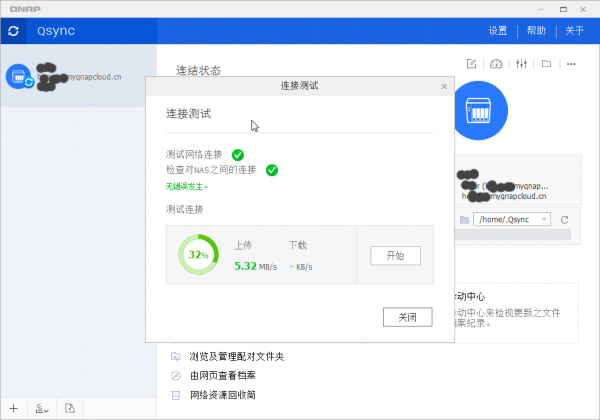Viewport: 600px width, 420px height.
Task: Expand the /home/.Qsync folder dropdown
Action: [x=544, y=219]
